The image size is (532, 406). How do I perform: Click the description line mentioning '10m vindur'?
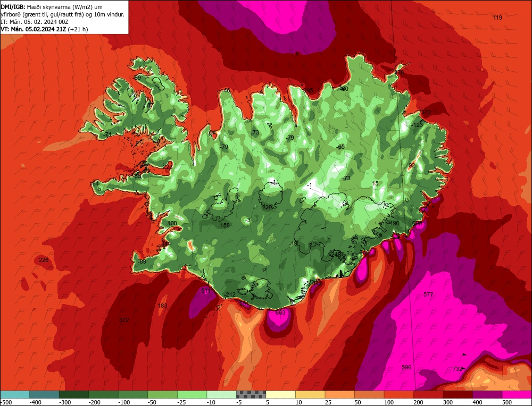(63, 14)
